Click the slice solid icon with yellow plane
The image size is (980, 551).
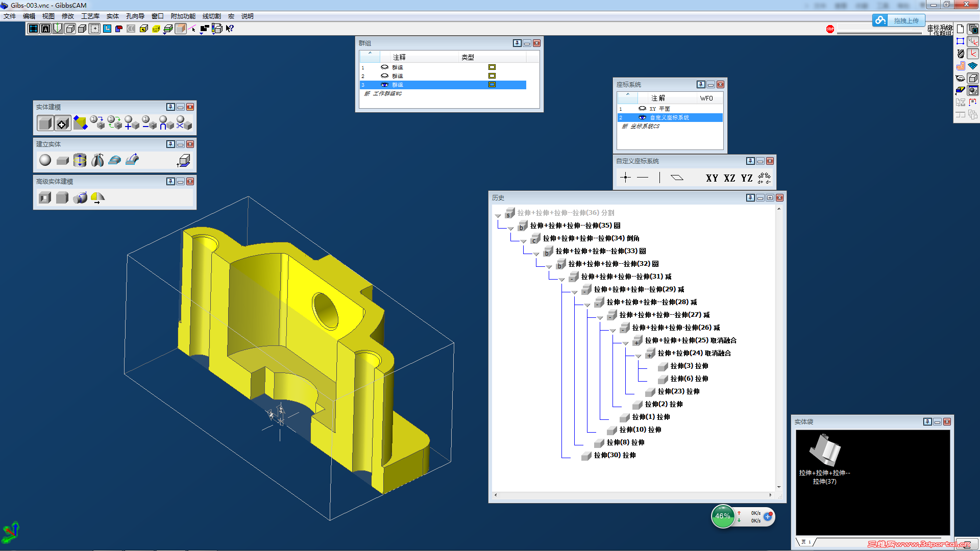click(80, 123)
